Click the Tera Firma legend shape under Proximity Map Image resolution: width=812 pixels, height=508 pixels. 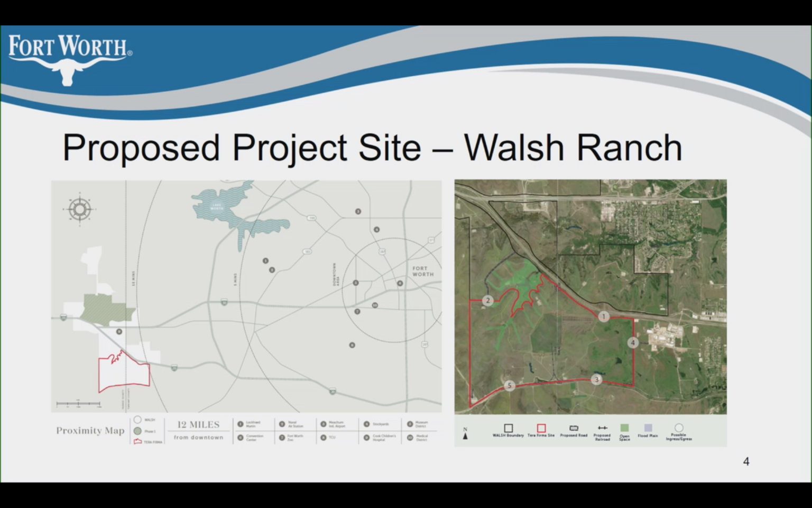tap(137, 441)
